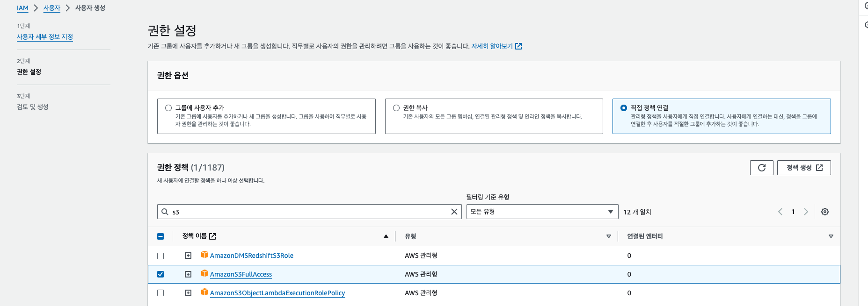
Task: Click the 12 개 일치 match count
Action: pos(637,212)
